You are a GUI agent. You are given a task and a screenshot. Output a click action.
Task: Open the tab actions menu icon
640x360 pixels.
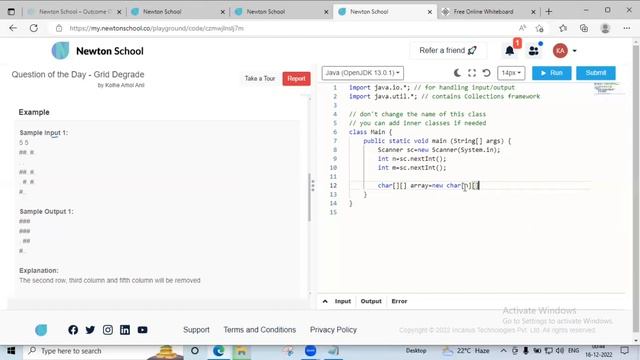pos(11,12)
